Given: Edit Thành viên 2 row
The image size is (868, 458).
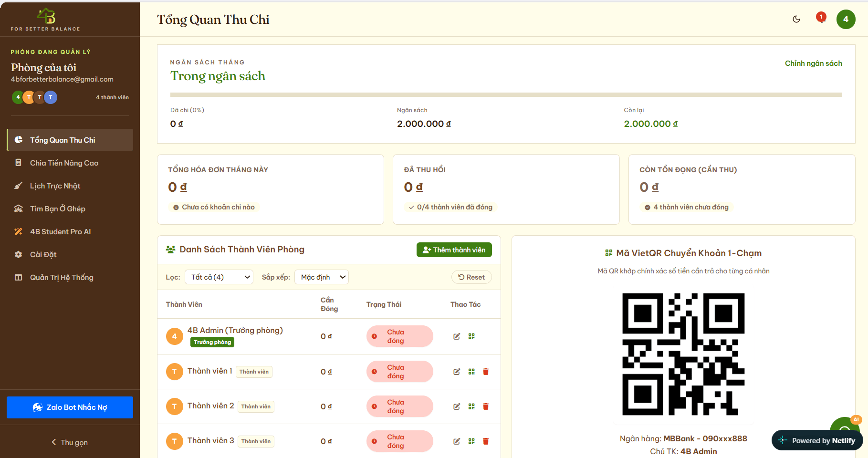Looking at the screenshot, I should (457, 406).
